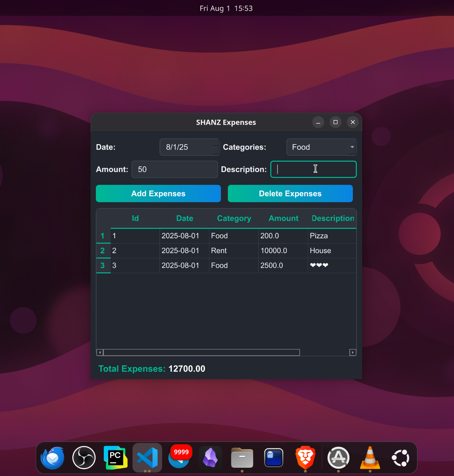Screen dimensions: 454x476
Task: Click the right arrow of the horizontal scrollbar
Action: pyautogui.click(x=353, y=352)
